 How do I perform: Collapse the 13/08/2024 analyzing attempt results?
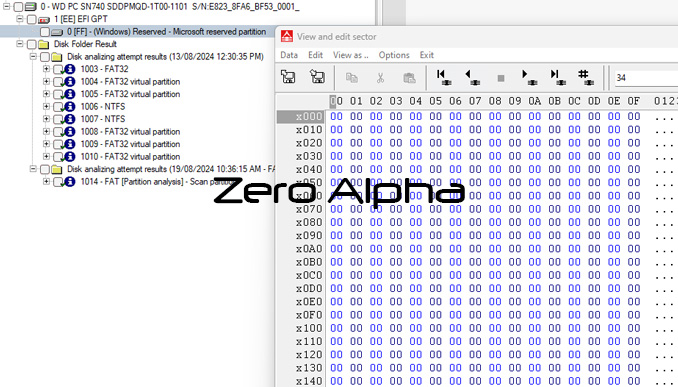pyautogui.click(x=33, y=56)
